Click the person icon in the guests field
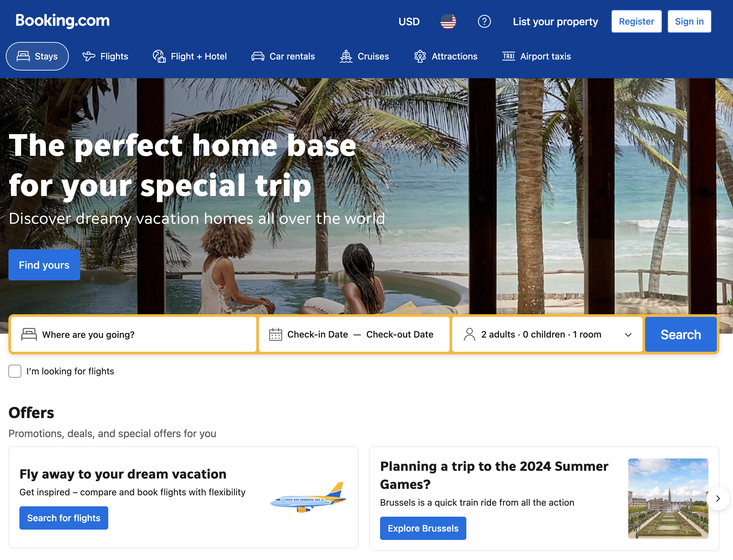 (x=470, y=334)
